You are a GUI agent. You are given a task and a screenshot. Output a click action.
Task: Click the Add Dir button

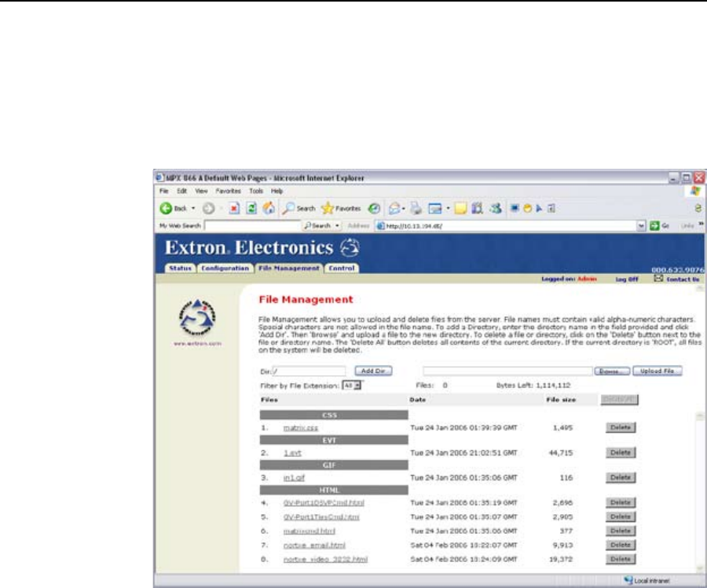tap(373, 371)
